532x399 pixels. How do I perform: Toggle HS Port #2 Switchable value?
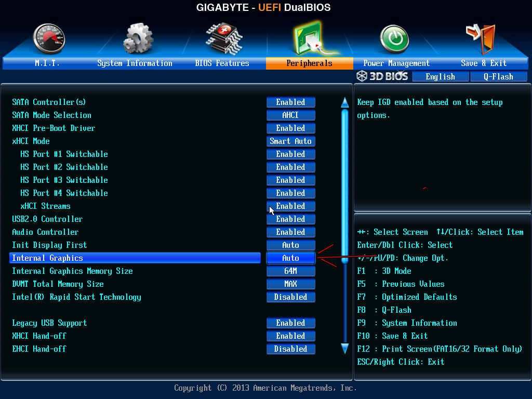click(291, 167)
